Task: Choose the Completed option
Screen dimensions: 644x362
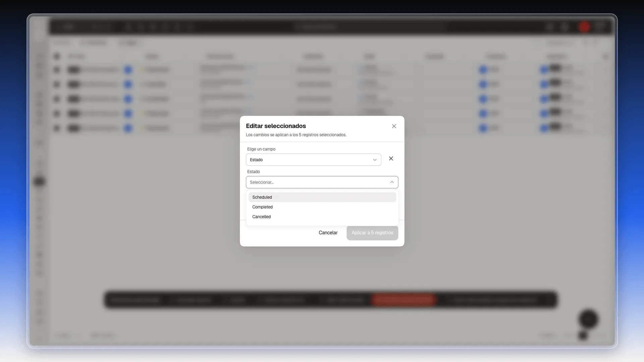Action: click(322, 207)
